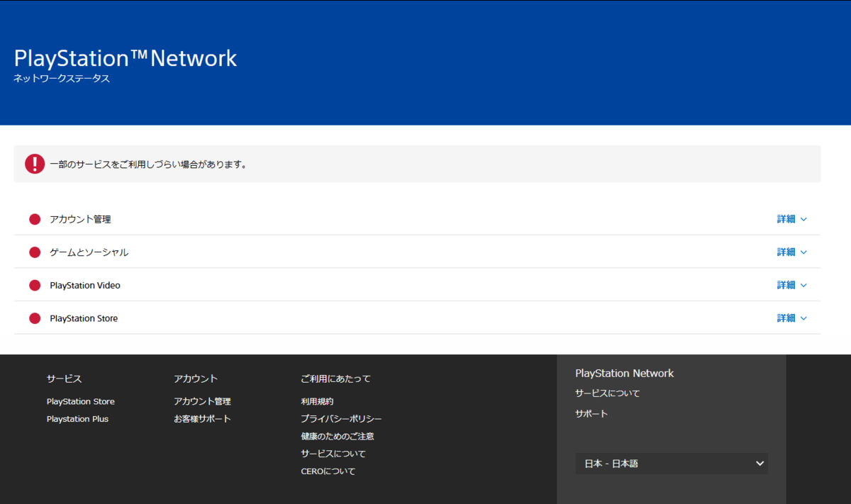Open サービスについて link under ご利用にあたって
The image size is (851, 504).
[333, 454]
